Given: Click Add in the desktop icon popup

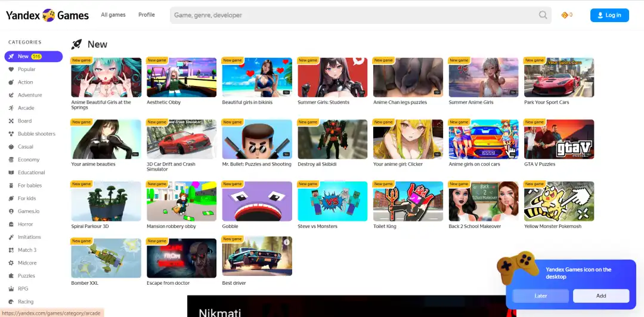Looking at the screenshot, I should (x=601, y=296).
